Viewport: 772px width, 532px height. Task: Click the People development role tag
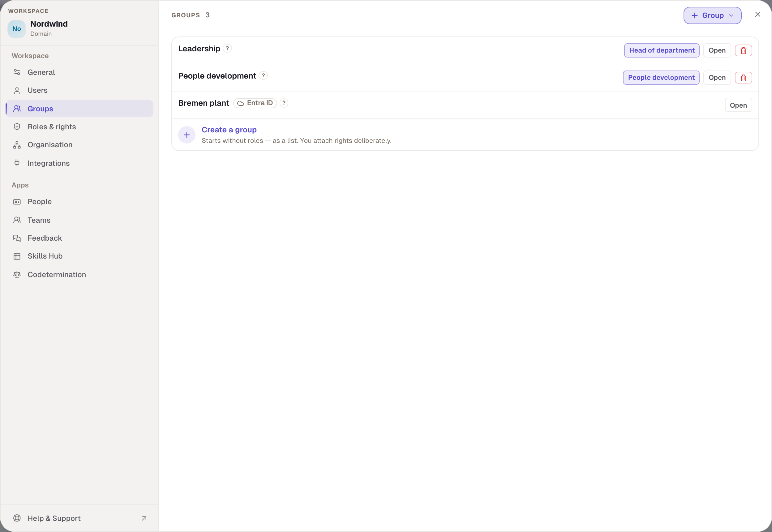tap(661, 78)
